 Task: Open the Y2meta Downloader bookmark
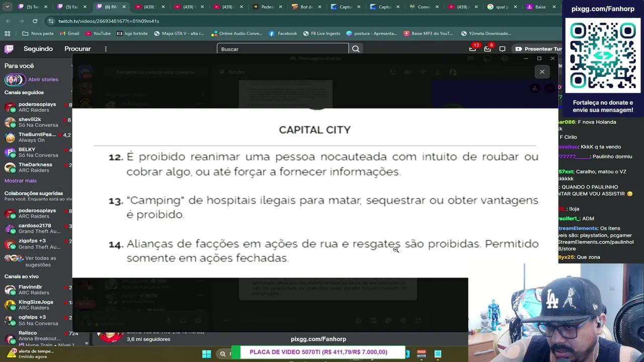(x=486, y=34)
